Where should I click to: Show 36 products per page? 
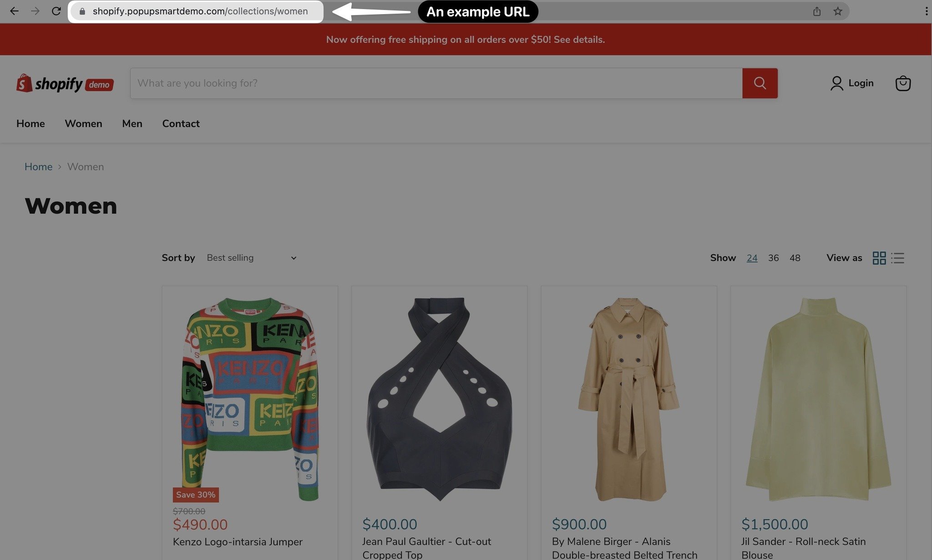[773, 258]
